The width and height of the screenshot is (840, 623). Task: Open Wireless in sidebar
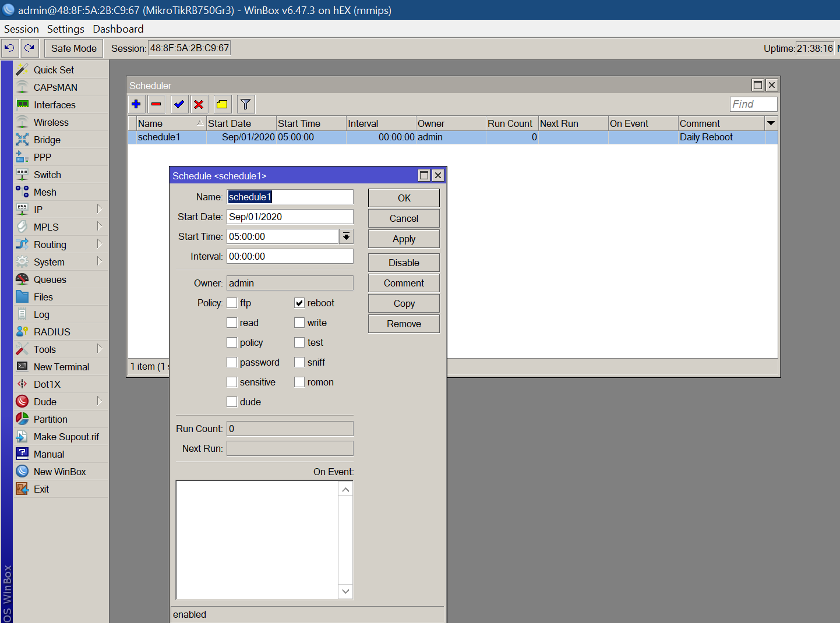tap(61, 122)
